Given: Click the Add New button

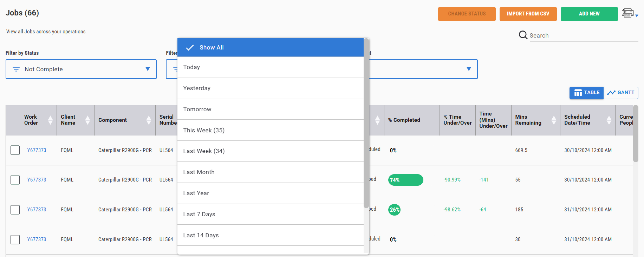Looking at the screenshot, I should pos(589,14).
